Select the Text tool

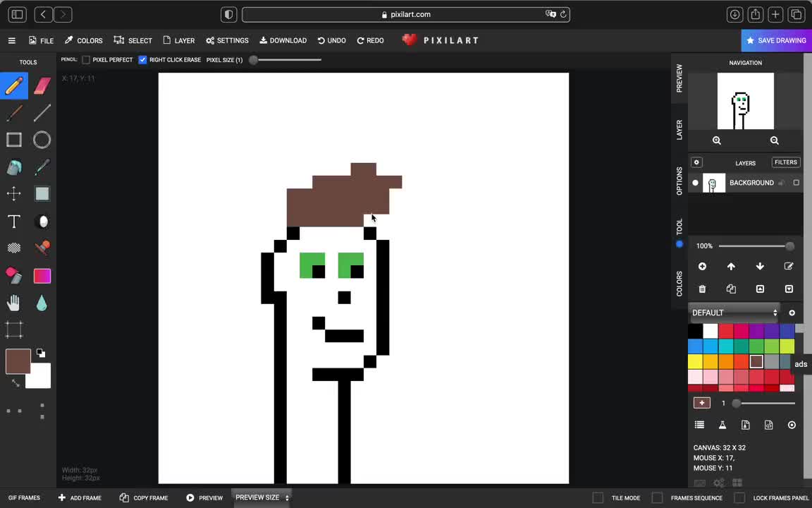[14, 222]
